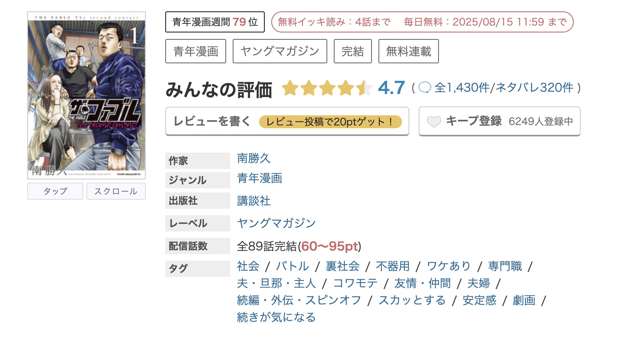Click the heart icon for キープ登録
This screenshot has width=644, height=341.
[x=434, y=121]
